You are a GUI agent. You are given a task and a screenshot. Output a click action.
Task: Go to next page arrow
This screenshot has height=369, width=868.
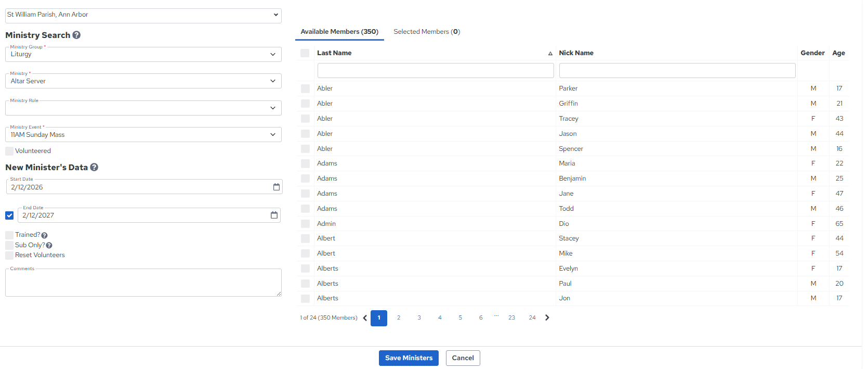tap(547, 317)
